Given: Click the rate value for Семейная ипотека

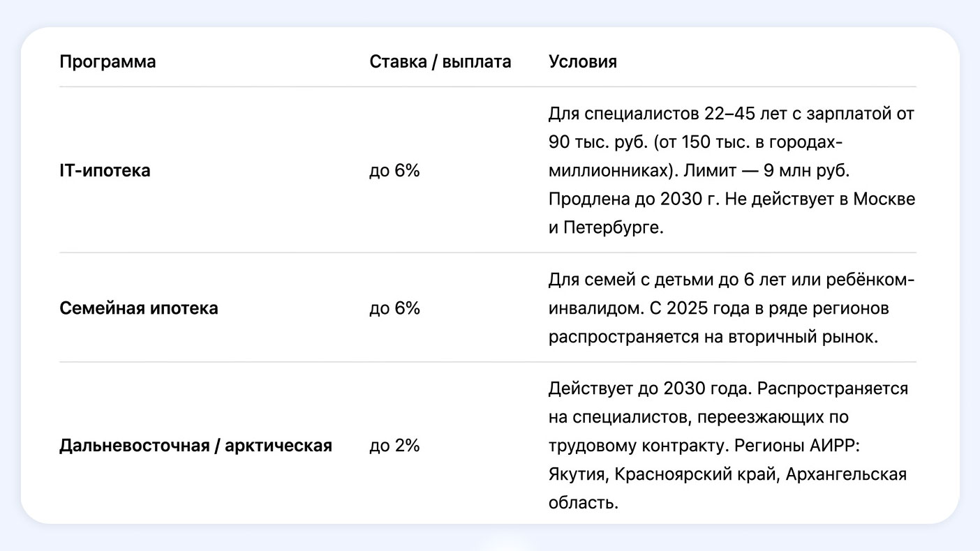Looking at the screenshot, I should pos(394,308).
